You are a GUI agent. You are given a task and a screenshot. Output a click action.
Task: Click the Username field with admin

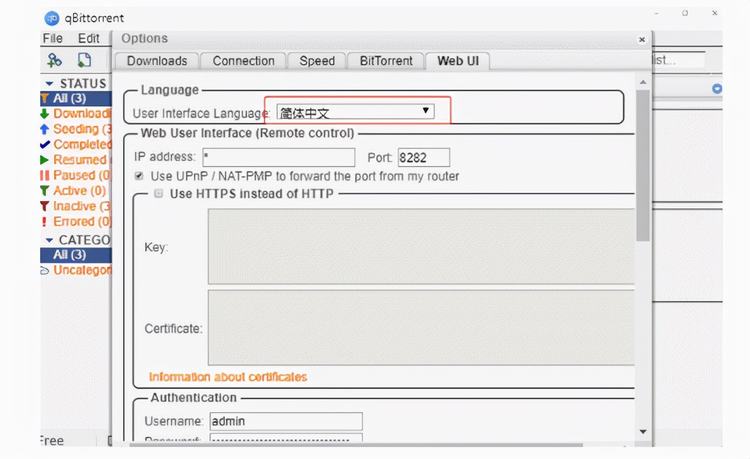click(286, 421)
